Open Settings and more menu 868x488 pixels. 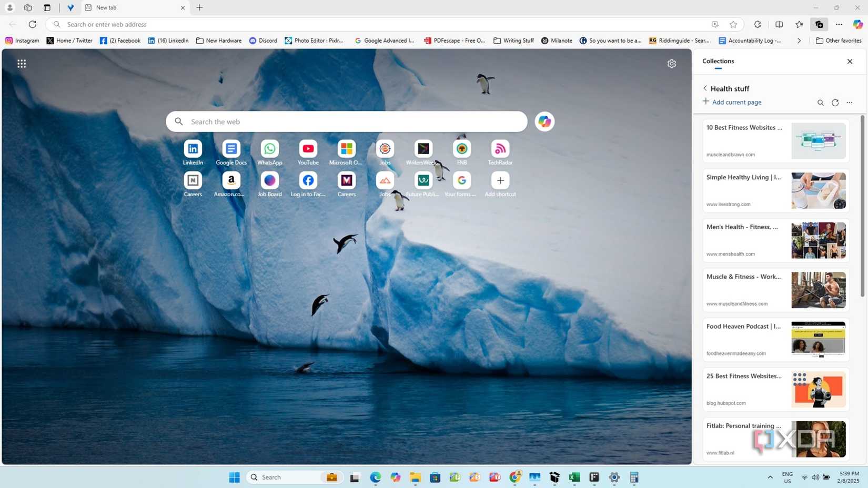pos(839,24)
